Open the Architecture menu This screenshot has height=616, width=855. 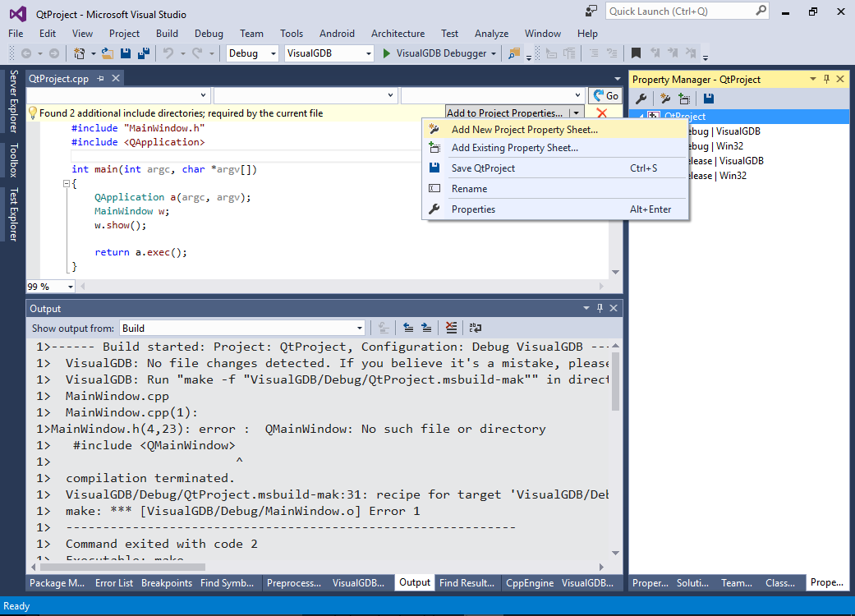pyautogui.click(x=398, y=34)
